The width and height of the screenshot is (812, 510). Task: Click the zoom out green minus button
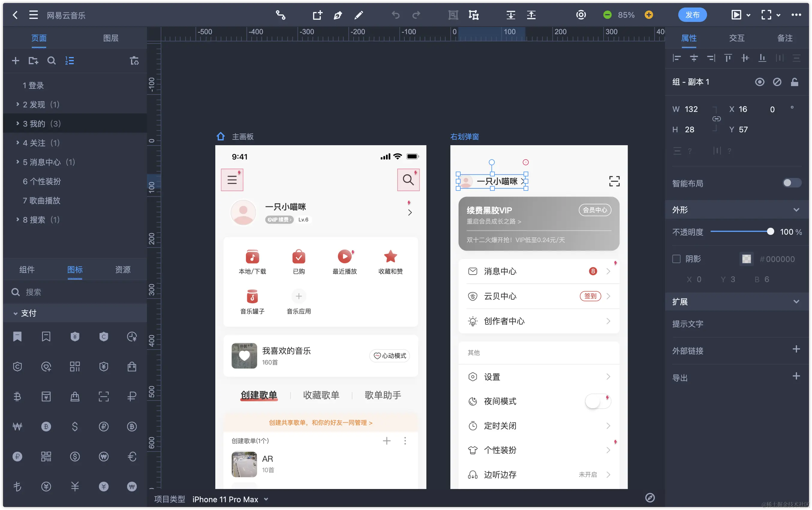click(608, 15)
